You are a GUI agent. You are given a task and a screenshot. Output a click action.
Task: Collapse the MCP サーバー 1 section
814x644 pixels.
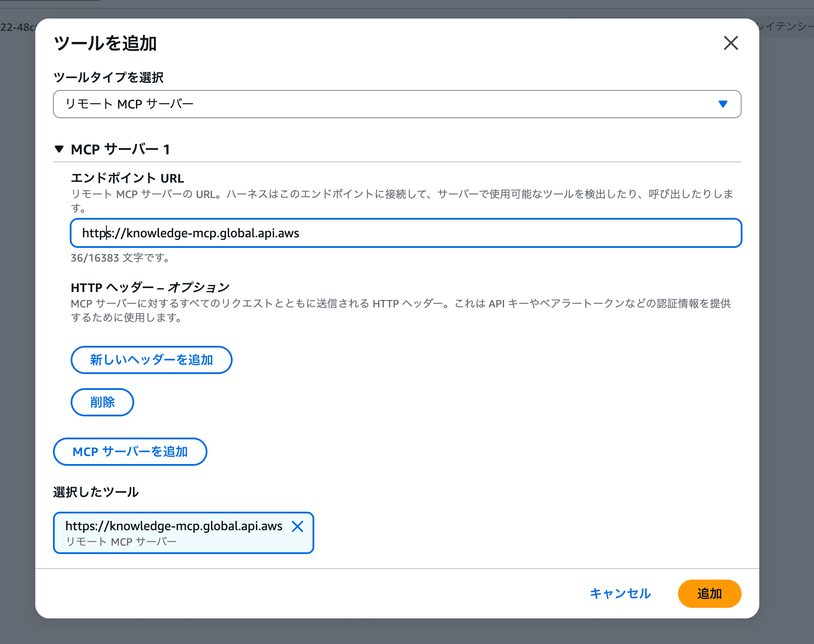[59, 149]
